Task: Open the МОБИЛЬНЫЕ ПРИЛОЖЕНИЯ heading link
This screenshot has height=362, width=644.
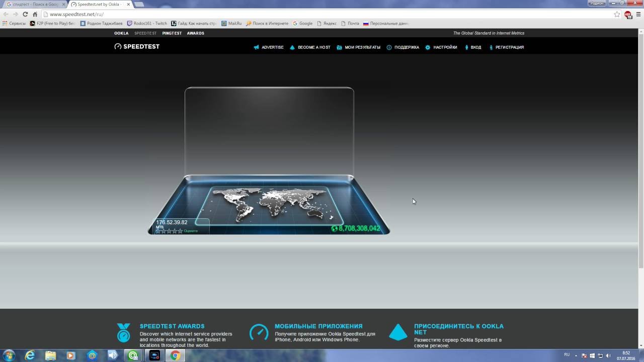Action: [x=318, y=326]
